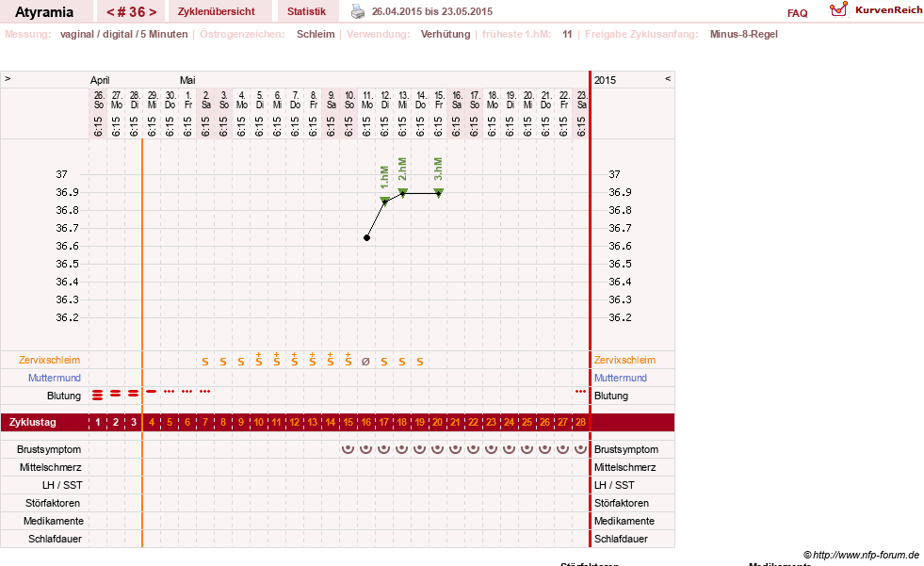Click the Verhütung usage value
The image size is (924, 566).
[445, 34]
